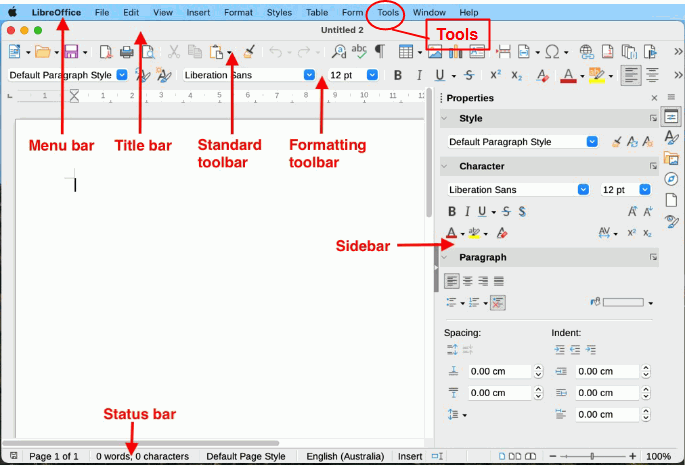This screenshot has height=466, width=685.
Task: Click the yellow highlighting color button in toolbar
Action: [x=596, y=75]
